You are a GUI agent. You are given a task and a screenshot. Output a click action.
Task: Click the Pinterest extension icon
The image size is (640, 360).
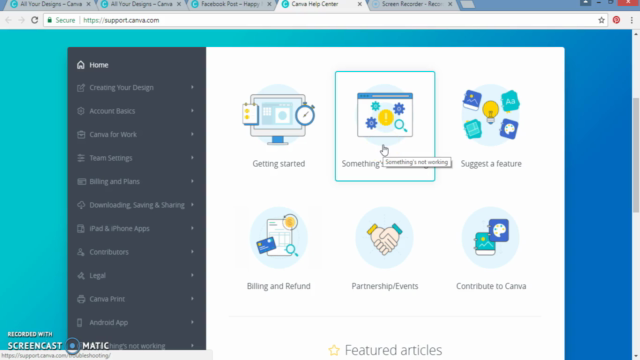click(x=616, y=20)
